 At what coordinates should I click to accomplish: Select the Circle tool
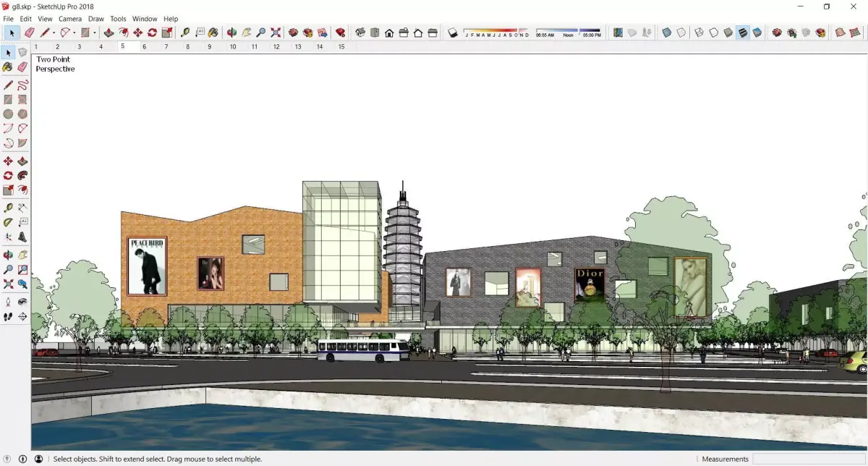tap(8, 114)
